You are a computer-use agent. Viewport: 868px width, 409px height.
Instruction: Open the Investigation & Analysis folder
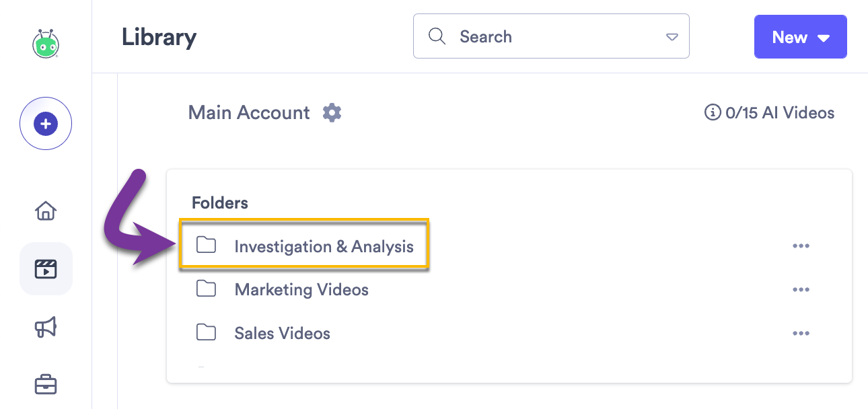coord(324,246)
